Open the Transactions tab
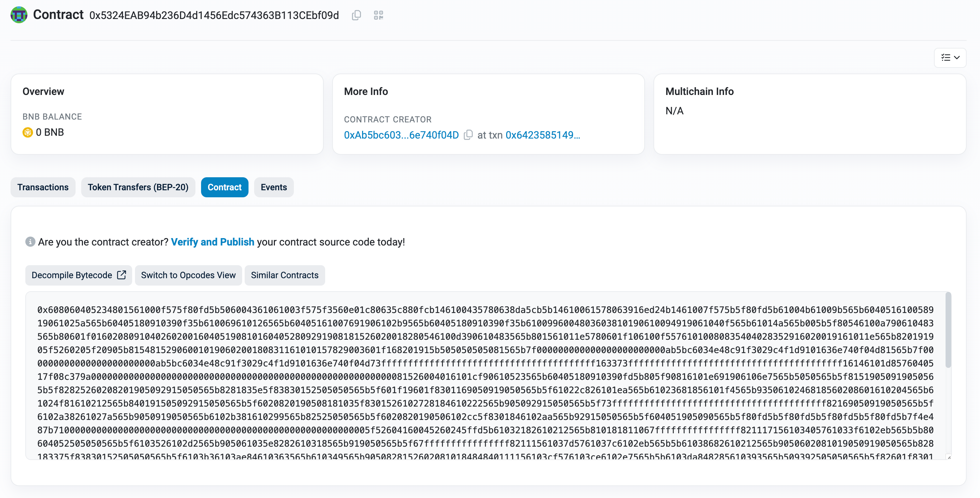Viewport: 980px width, 498px height. pyautogui.click(x=43, y=187)
